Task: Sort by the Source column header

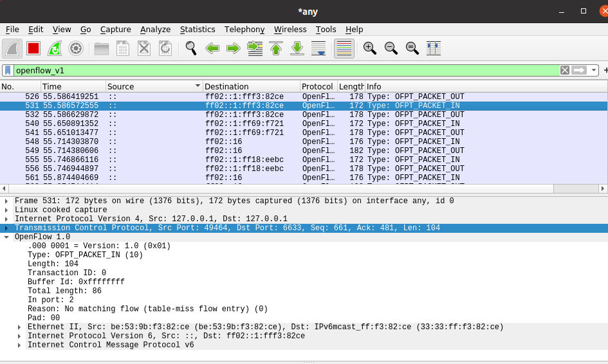Action: [154, 86]
